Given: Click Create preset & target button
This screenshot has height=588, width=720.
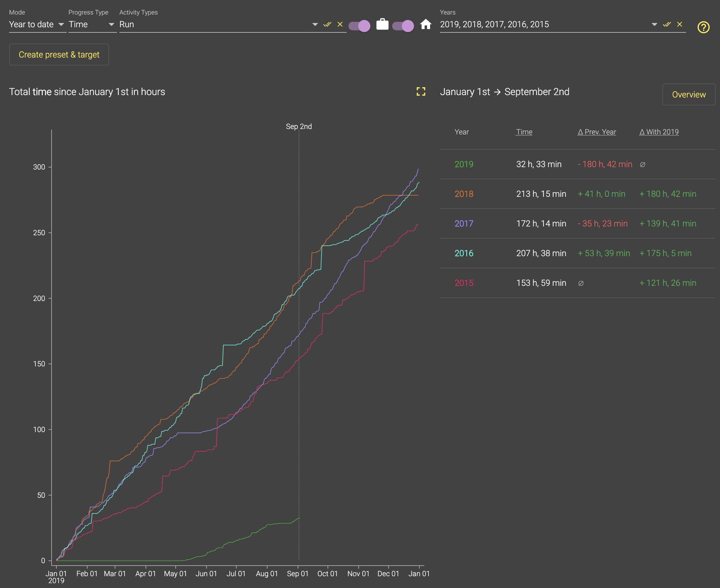Looking at the screenshot, I should (59, 55).
